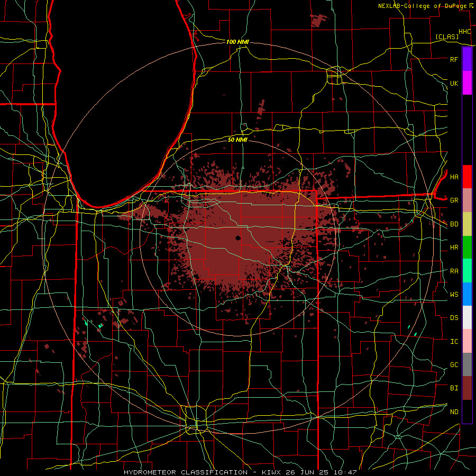Click the "GR" legend label

click(x=454, y=200)
